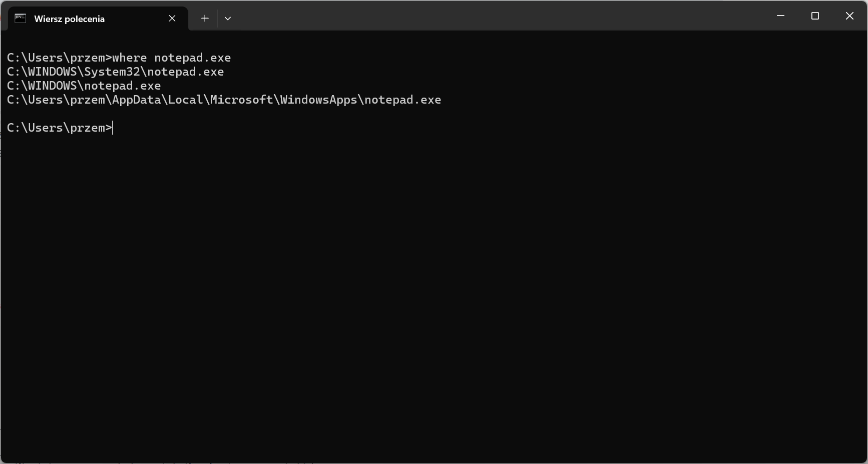Maximize the terminal window

[x=815, y=16]
